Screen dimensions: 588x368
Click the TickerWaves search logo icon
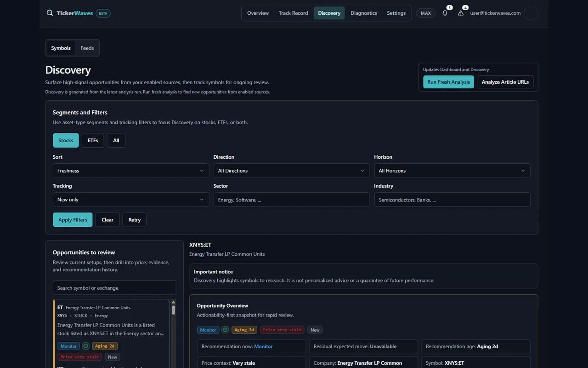pos(50,13)
